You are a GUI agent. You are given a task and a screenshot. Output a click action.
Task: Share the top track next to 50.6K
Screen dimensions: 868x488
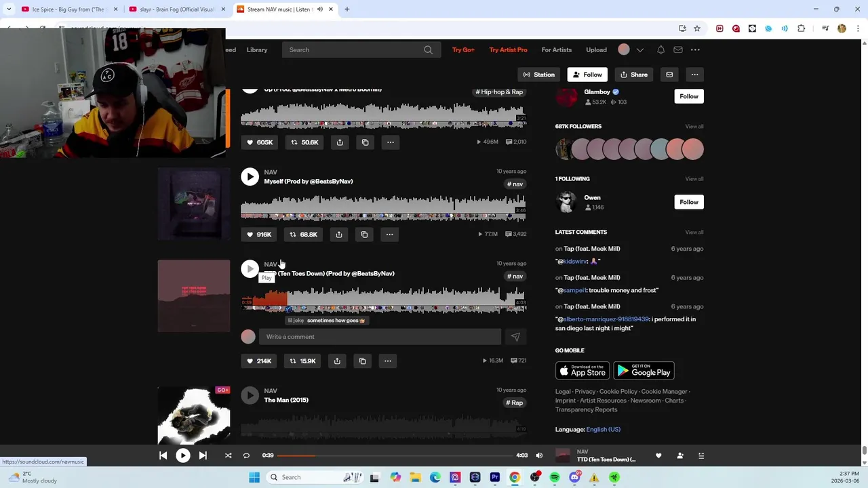340,142
